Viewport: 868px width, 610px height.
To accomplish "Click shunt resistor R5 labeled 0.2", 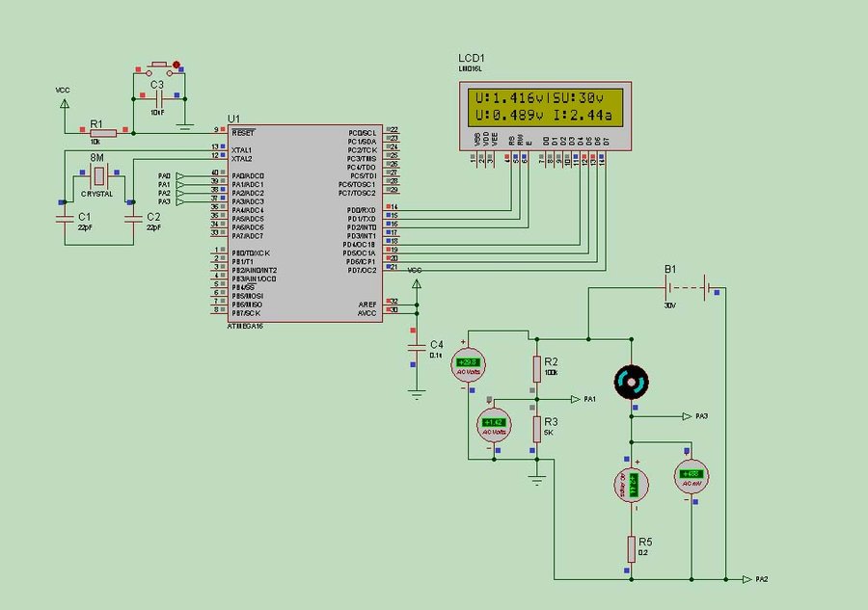I will [x=632, y=548].
